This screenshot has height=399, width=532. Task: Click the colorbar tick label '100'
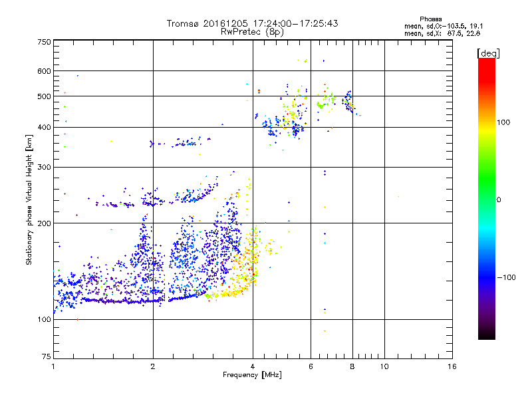[x=503, y=122]
